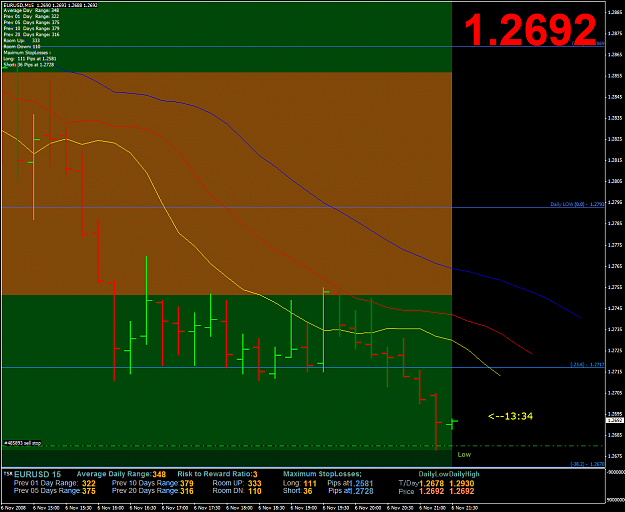The image size is (625, 512).
Task: Select the EURUSD,M15 chart title line
Action: pyautogui.click(x=50, y=5)
